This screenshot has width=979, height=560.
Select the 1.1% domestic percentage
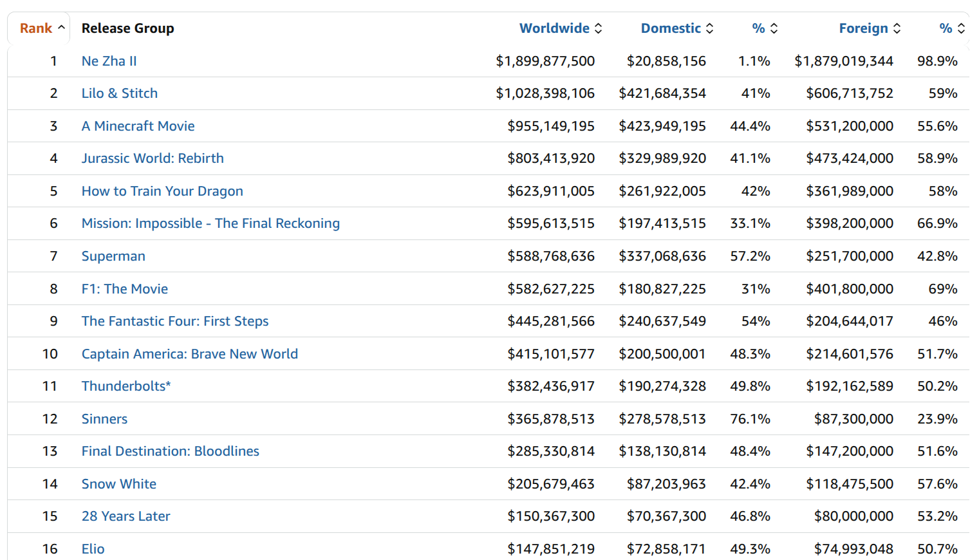pos(754,61)
